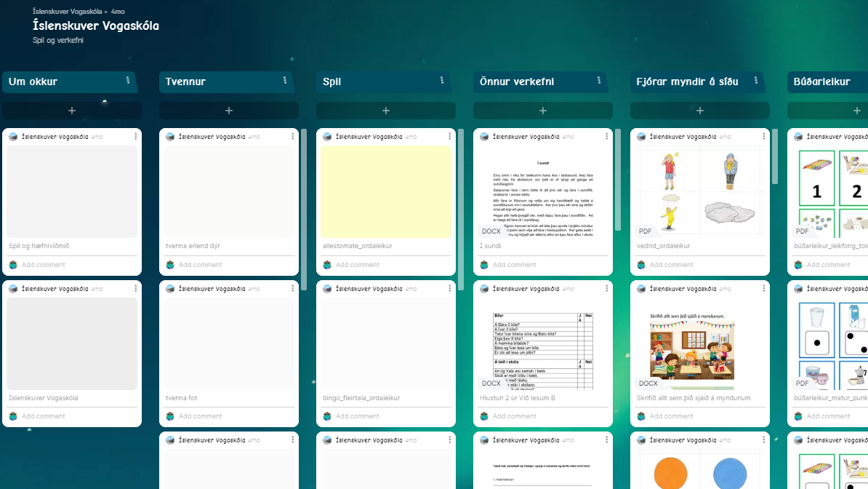868x489 pixels.
Task: Open more options on 'tvenna erlend dýr' post
Action: 293,137
